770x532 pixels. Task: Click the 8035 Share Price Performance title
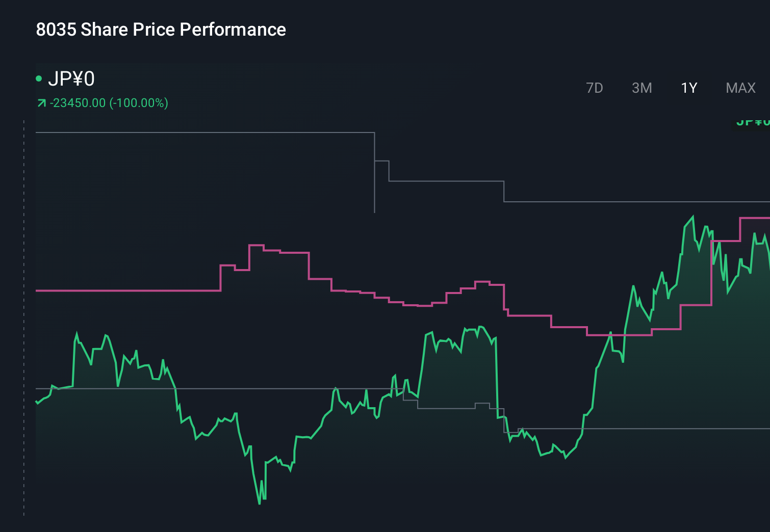pos(160,29)
